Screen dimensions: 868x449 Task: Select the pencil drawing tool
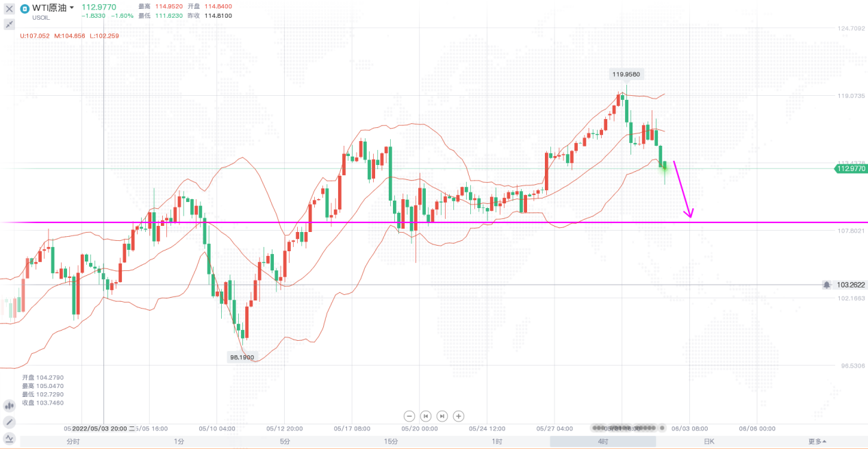(10, 422)
